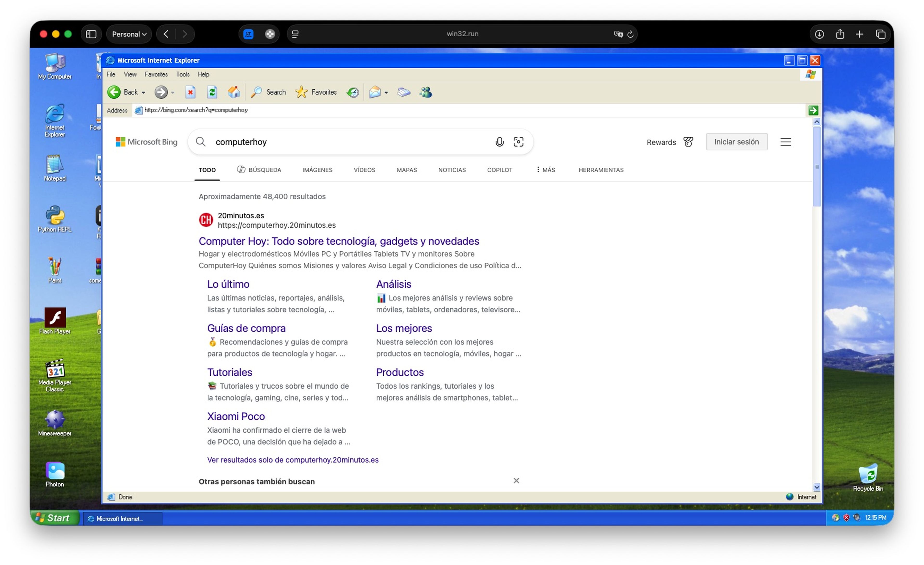Screen dimensions: 924x565
Task: Open the Favorites menu in menu bar
Action: pyautogui.click(x=156, y=74)
